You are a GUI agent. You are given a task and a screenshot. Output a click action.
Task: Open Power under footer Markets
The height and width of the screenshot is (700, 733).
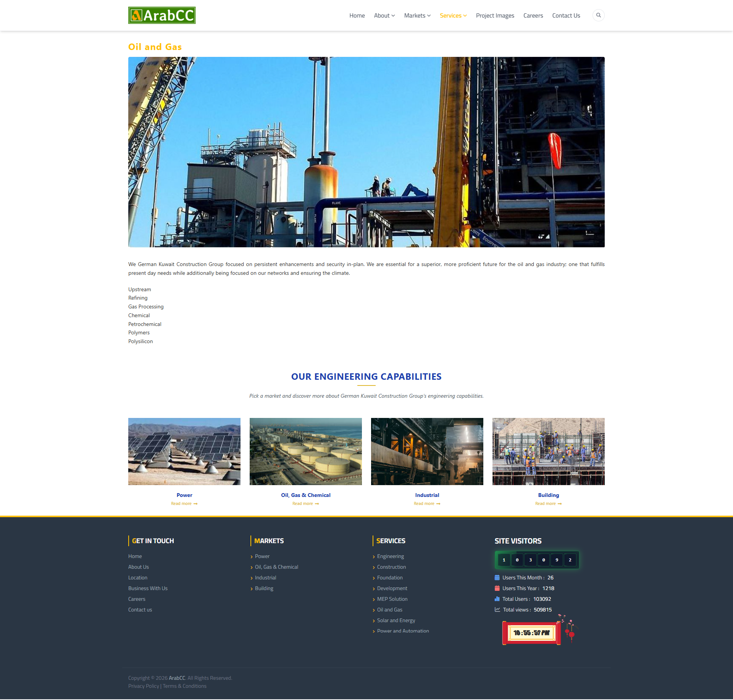(x=262, y=556)
